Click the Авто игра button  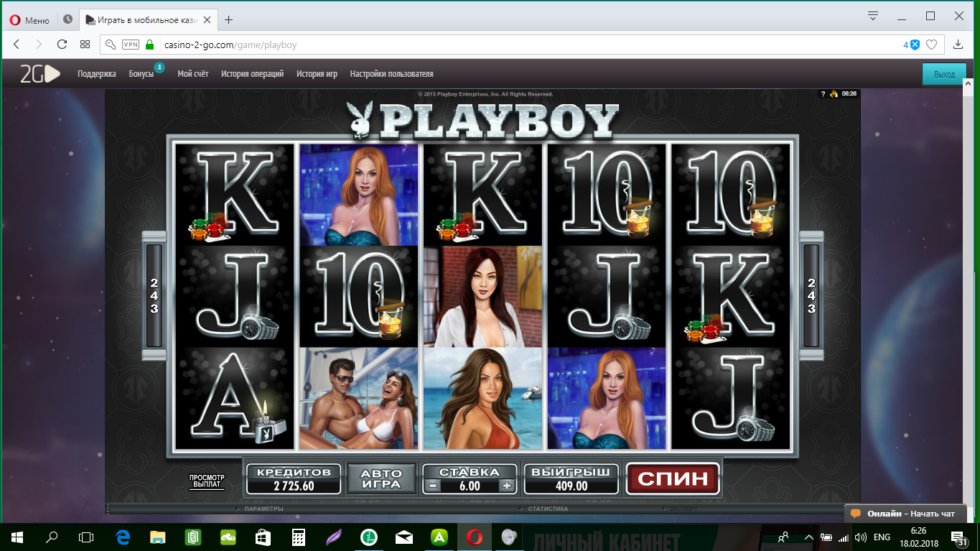[381, 478]
